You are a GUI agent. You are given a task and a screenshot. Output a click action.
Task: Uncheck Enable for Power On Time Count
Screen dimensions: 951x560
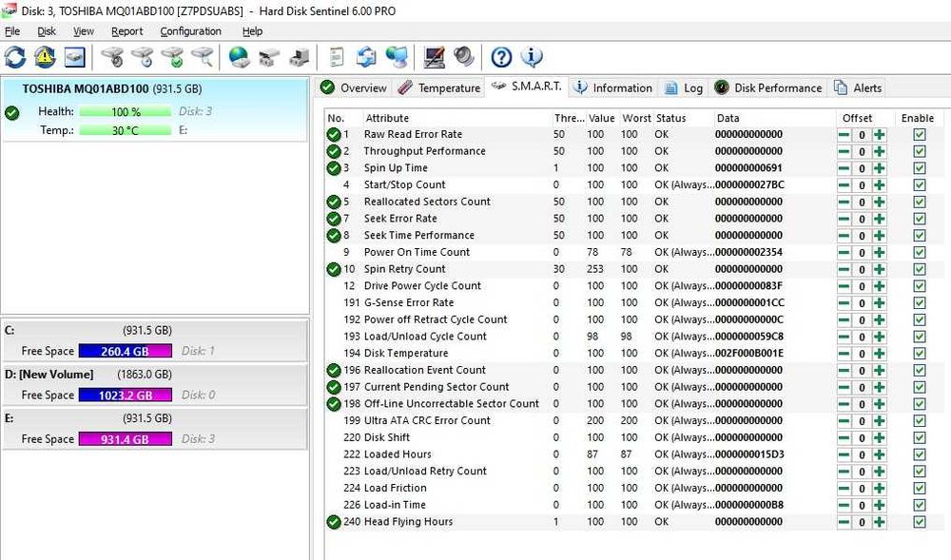point(920,252)
